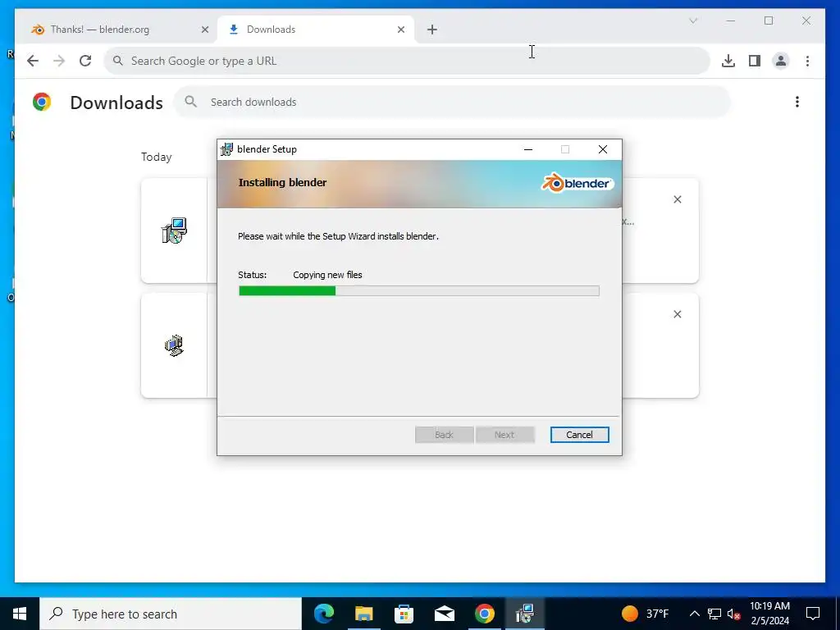Open File Explorer from taskbar
Screen dimensions: 840x630
[x=363, y=614]
